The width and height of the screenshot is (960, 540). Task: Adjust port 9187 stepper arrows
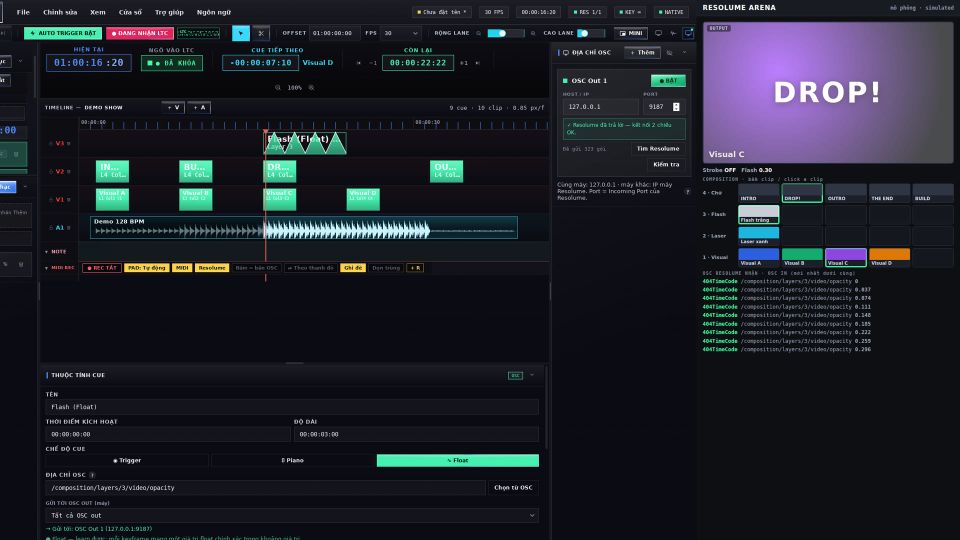coord(676,107)
